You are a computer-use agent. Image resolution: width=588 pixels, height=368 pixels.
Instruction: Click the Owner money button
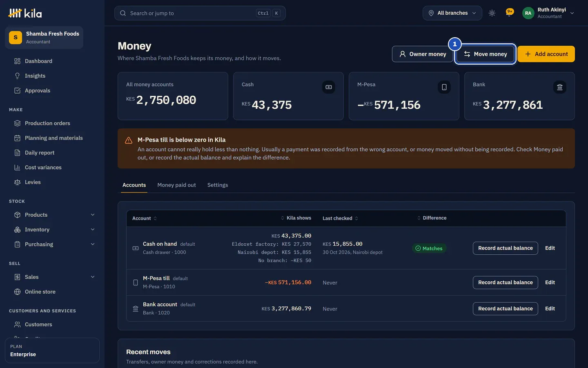tap(423, 54)
